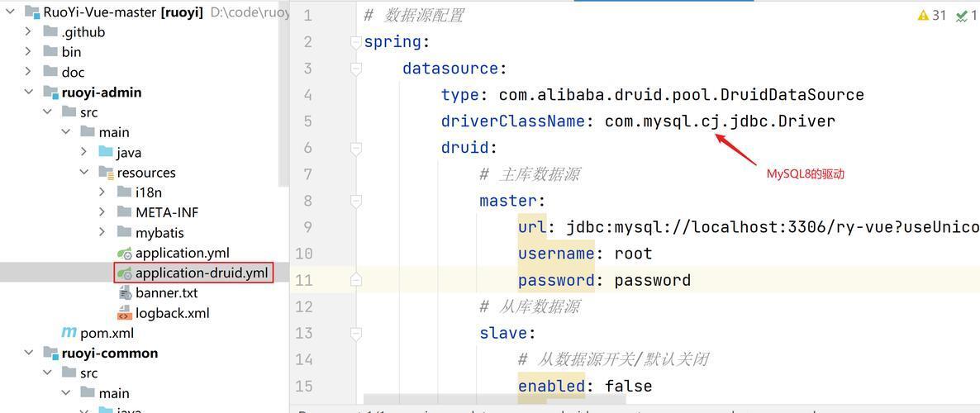
Task: Click the yellow warnings indicator showing 31
Action: coord(932,16)
